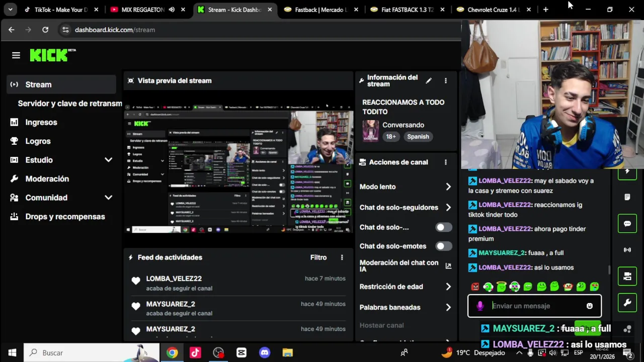Click the stream preview thumbnail
This screenshot has height=362, width=644.
[x=238, y=169]
